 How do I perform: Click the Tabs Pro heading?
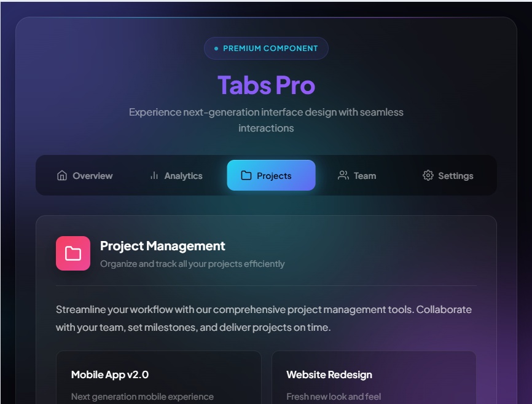(x=266, y=85)
